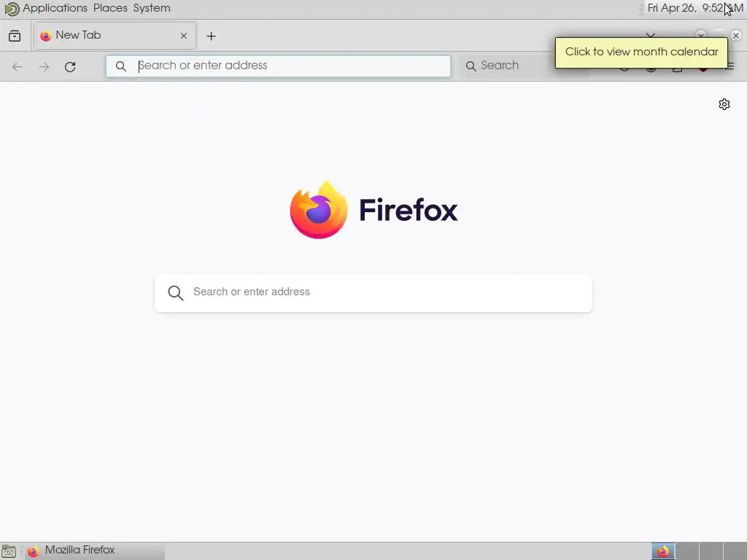Switch to the first workspace showing Firefox
This screenshot has height=560, width=747.
point(663,551)
